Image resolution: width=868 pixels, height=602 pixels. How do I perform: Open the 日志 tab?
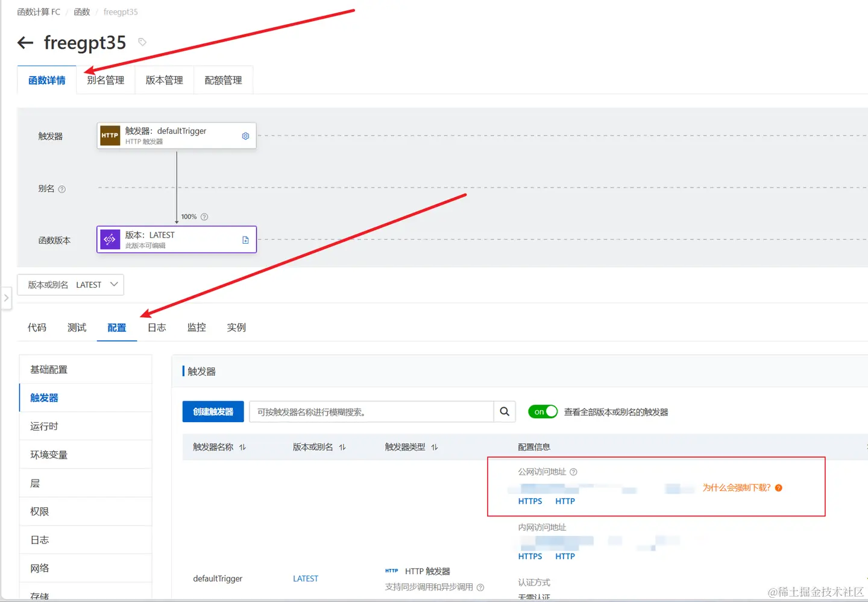click(157, 328)
